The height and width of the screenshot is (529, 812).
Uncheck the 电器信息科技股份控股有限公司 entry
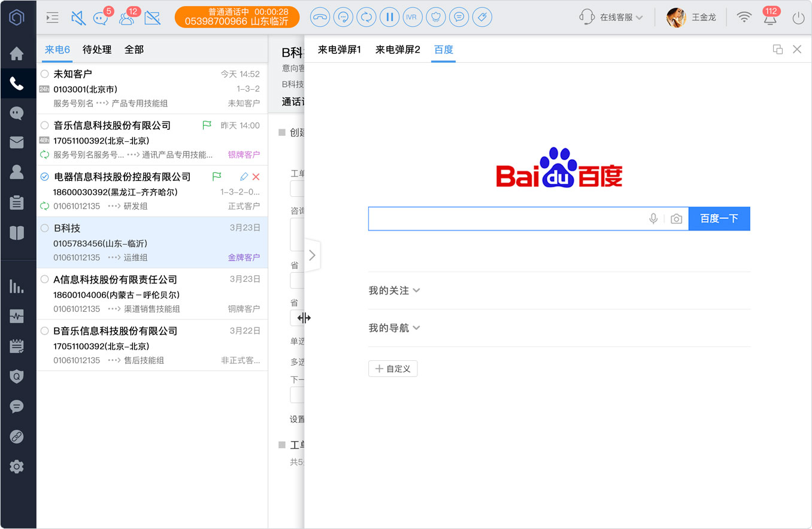44,177
